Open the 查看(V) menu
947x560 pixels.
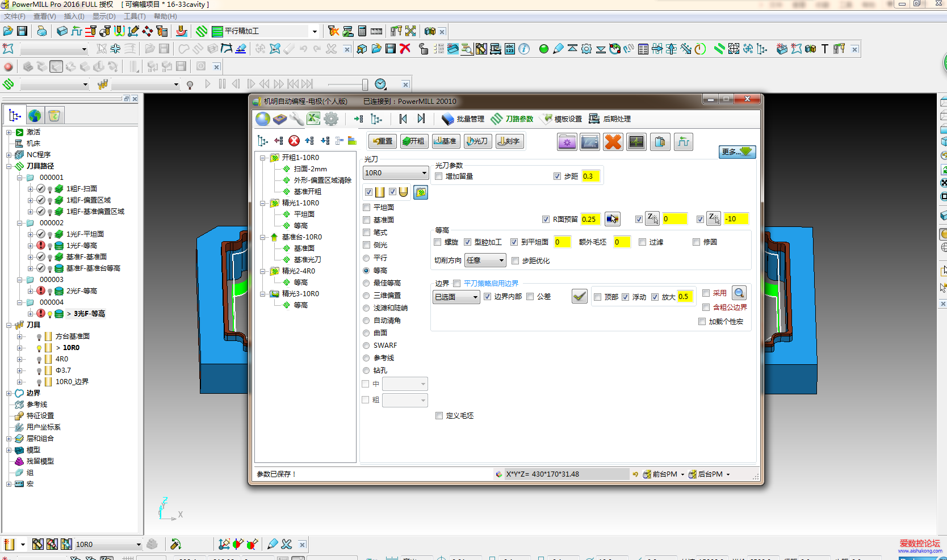coord(44,16)
